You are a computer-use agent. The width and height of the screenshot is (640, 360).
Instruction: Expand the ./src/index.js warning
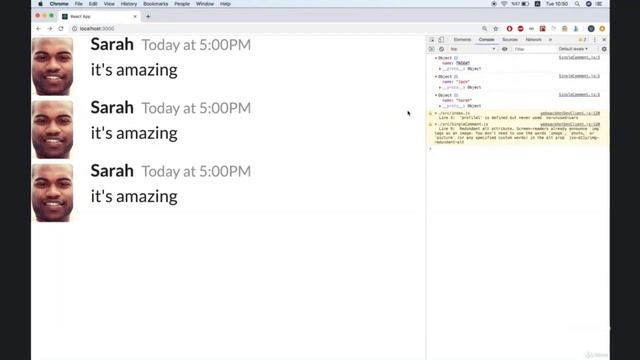click(436, 113)
